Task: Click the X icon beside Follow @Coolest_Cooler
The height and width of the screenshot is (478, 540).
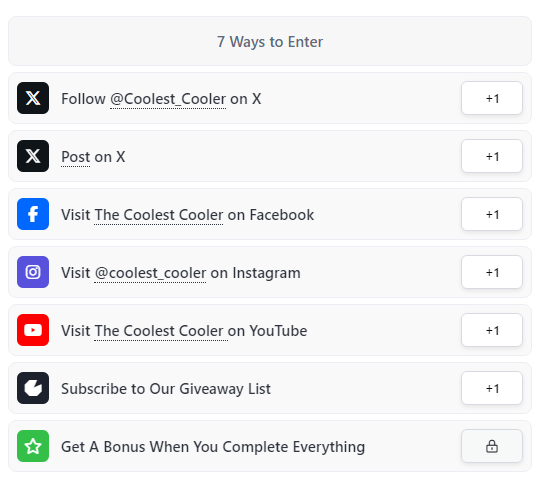Action: pos(33,98)
